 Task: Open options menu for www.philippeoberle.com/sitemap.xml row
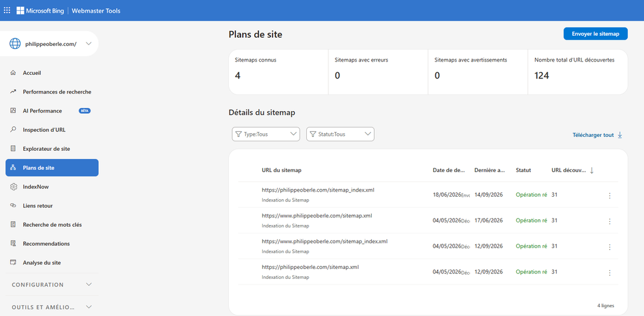pyautogui.click(x=609, y=221)
